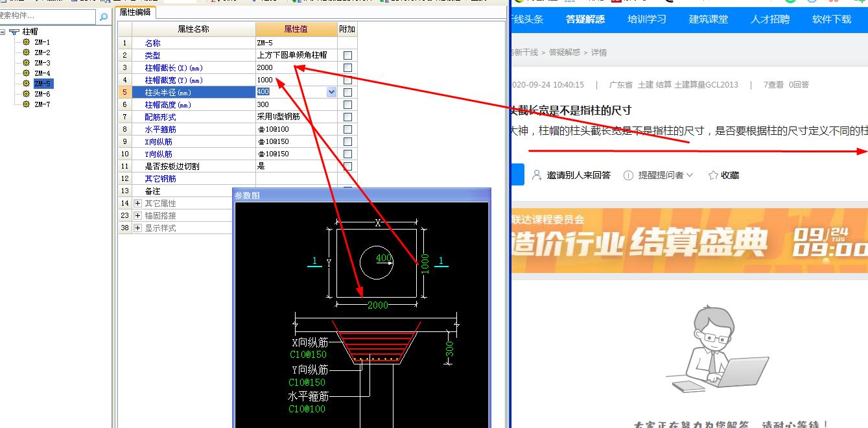868x428 pixels.
Task: Open the 答疑解惑 navigation tab
Action: [585, 19]
